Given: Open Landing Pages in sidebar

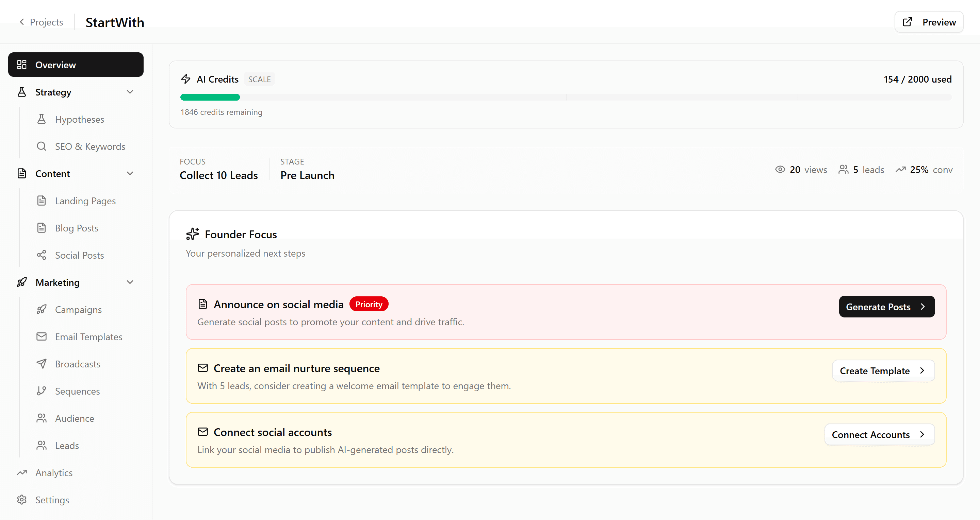Looking at the screenshot, I should click(x=85, y=201).
